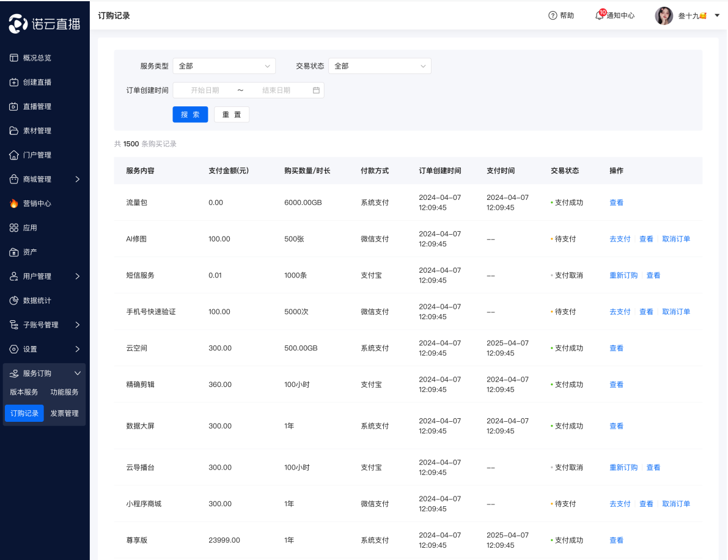The image size is (728, 560).
Task: Click the 开始日期 input field
Action: point(205,90)
